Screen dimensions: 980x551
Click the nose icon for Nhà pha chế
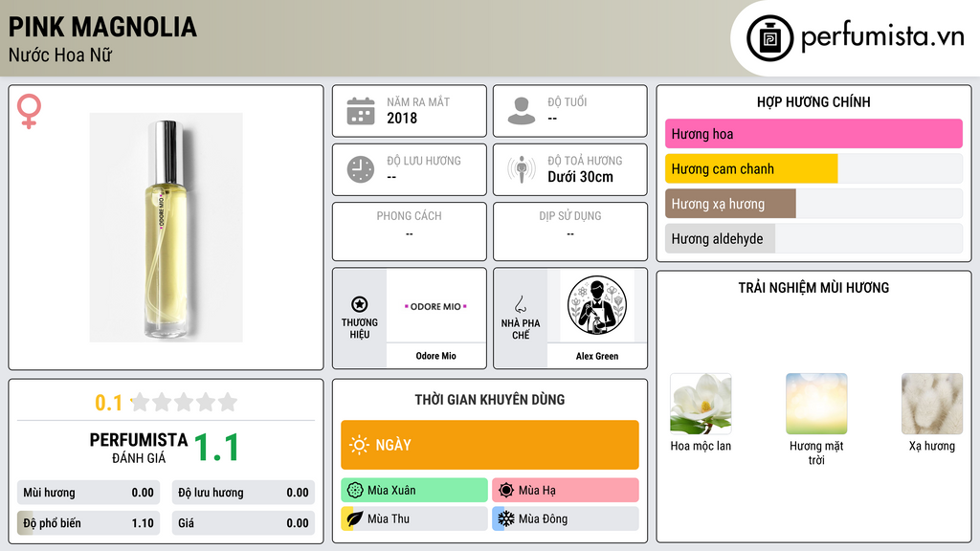click(x=520, y=304)
